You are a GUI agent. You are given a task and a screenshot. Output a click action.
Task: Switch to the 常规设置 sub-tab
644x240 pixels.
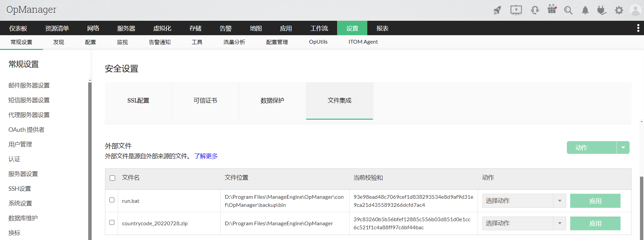click(x=21, y=42)
